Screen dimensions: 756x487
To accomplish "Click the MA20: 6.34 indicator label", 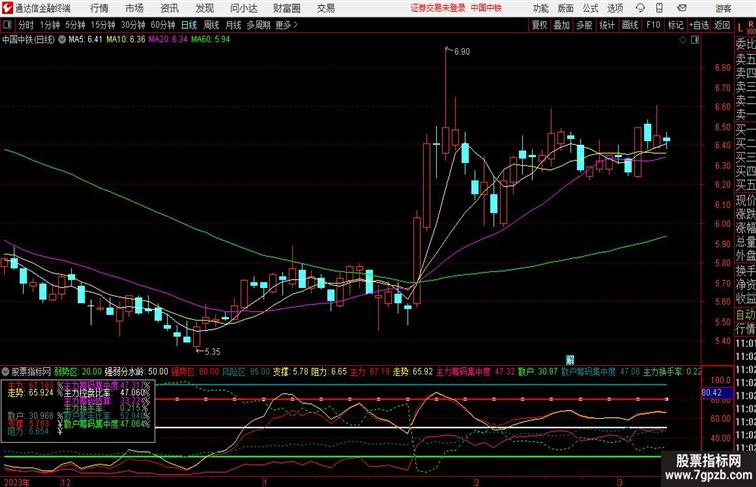I will pyautogui.click(x=168, y=40).
